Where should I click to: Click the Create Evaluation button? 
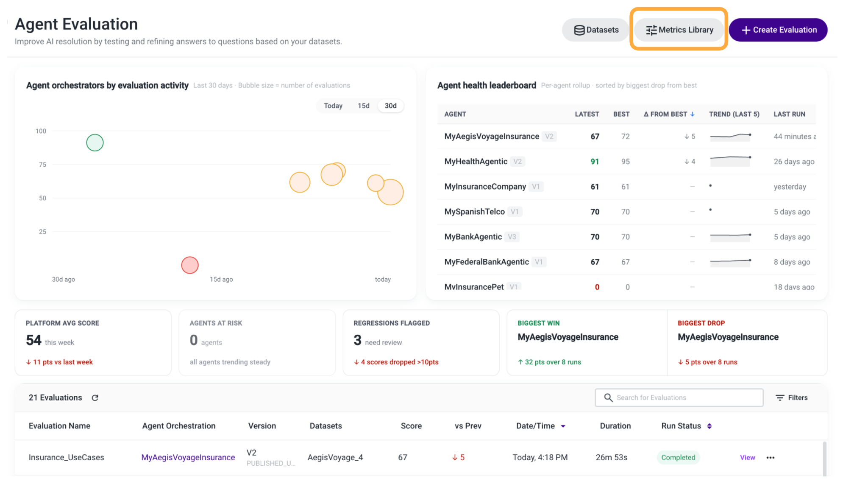point(778,30)
